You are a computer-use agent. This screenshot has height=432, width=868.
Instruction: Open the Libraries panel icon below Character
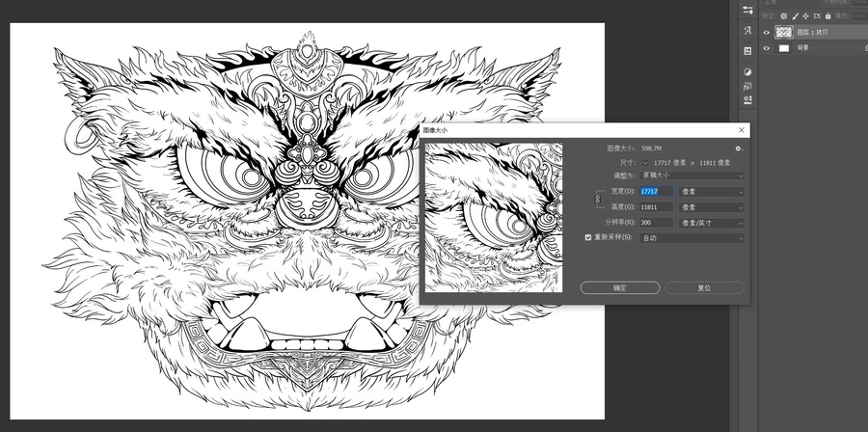pyautogui.click(x=747, y=51)
